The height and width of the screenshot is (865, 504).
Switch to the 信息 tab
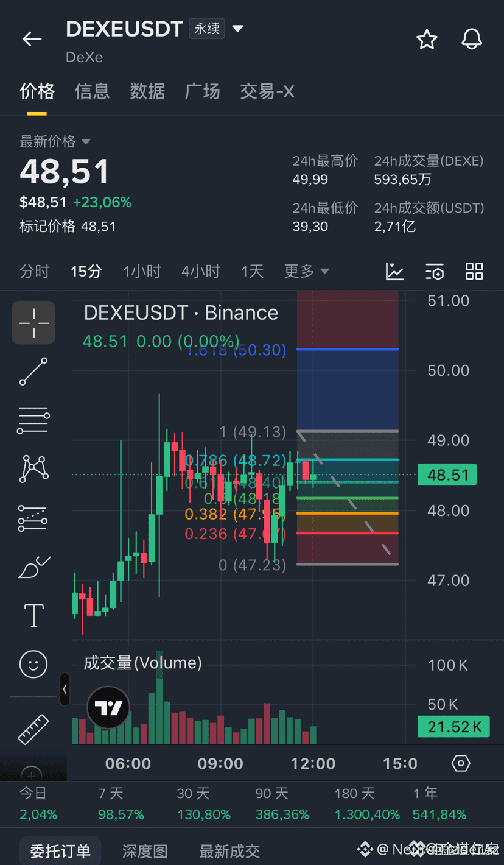[92, 91]
